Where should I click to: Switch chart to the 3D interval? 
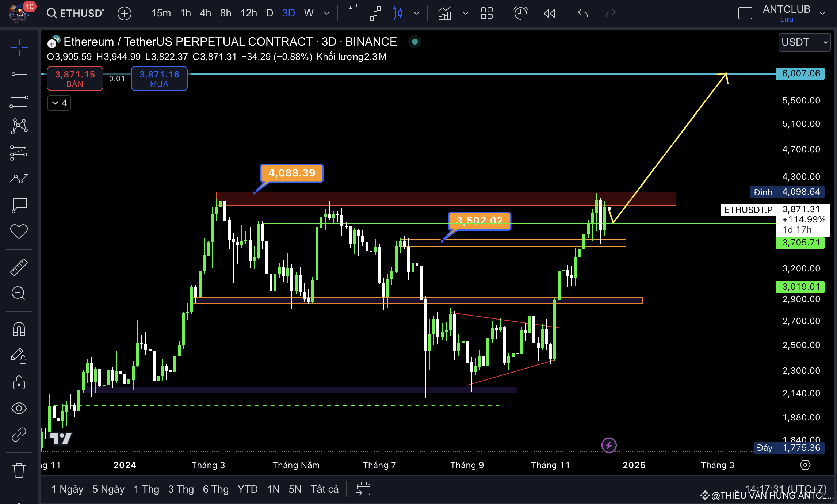[x=288, y=13]
